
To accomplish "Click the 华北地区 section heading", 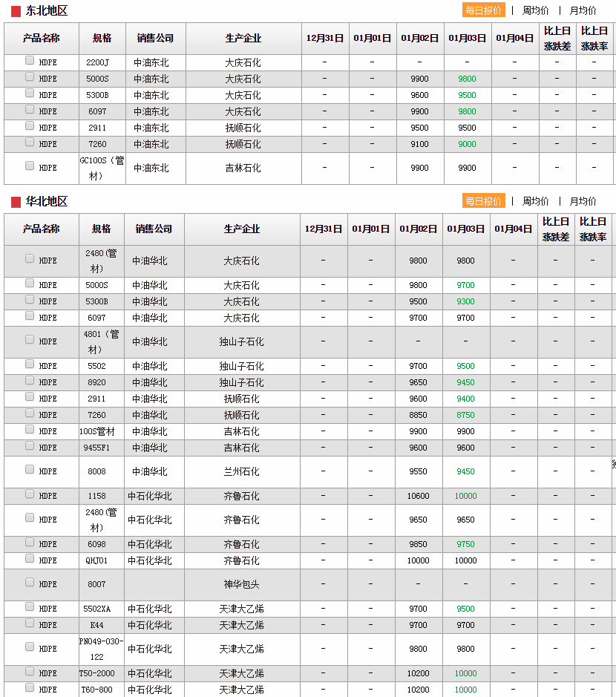I will pos(47,201).
